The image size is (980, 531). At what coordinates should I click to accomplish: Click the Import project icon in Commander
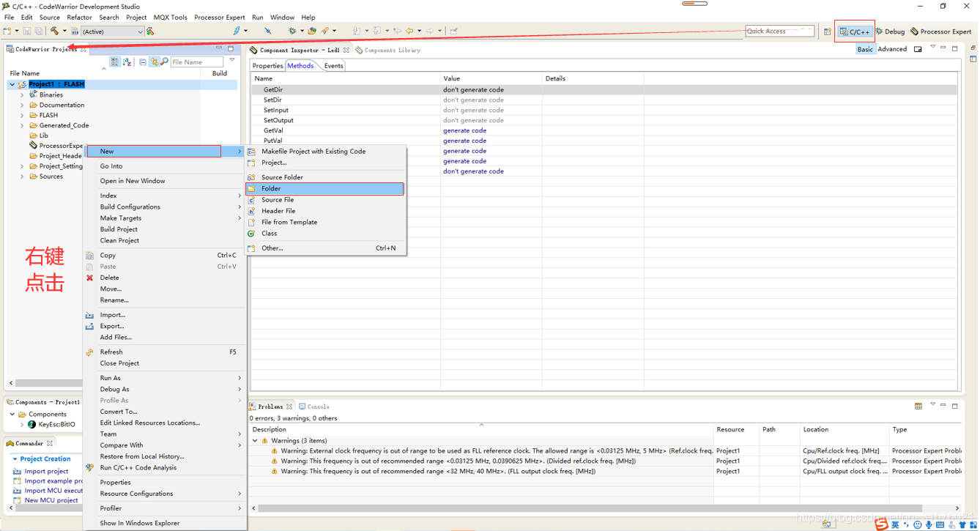(x=17, y=472)
